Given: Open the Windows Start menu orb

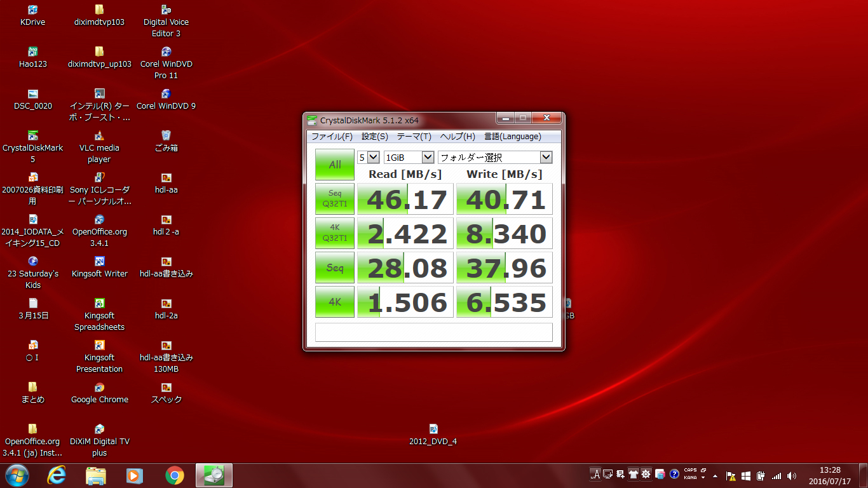Looking at the screenshot, I should pos(17,475).
